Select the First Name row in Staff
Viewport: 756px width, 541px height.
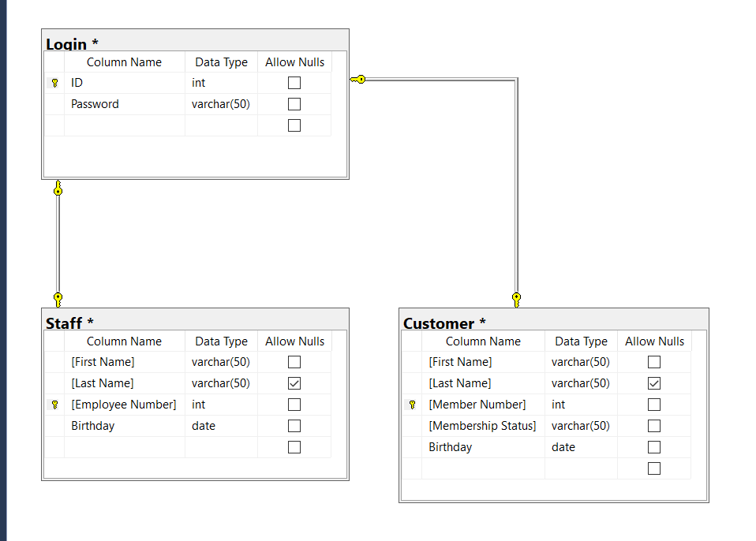[x=124, y=361]
